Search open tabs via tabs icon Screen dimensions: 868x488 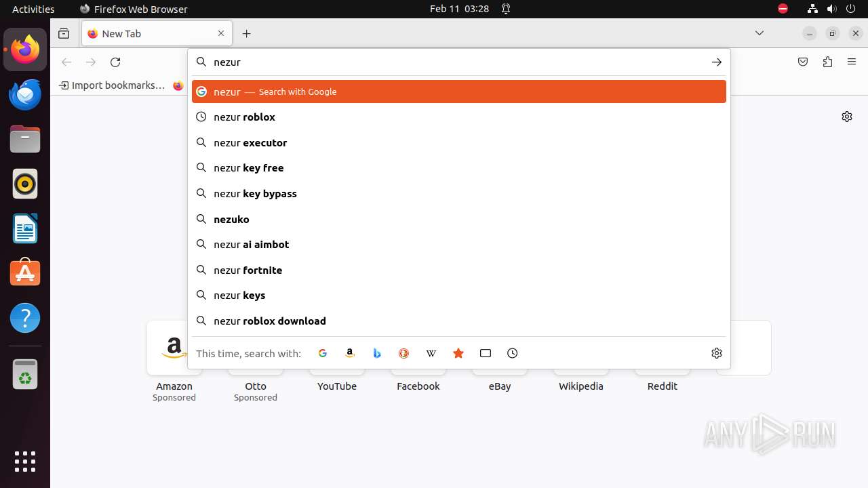click(x=486, y=353)
